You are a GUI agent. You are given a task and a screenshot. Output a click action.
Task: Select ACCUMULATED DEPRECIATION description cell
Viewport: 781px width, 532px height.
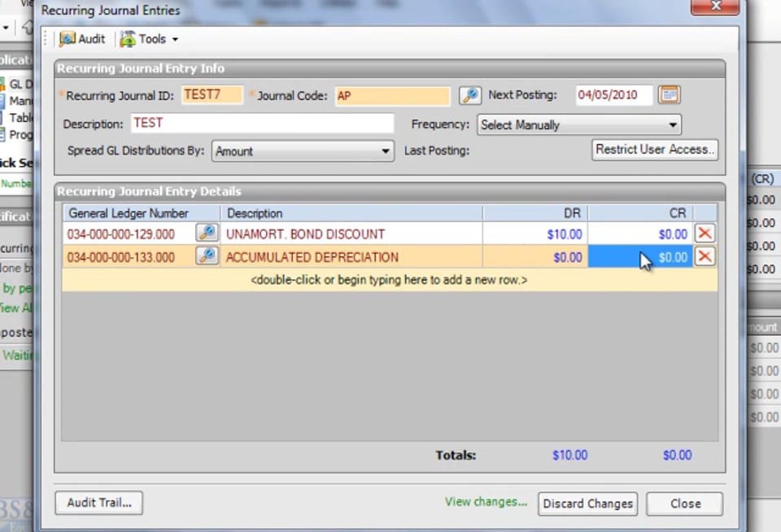(x=351, y=257)
